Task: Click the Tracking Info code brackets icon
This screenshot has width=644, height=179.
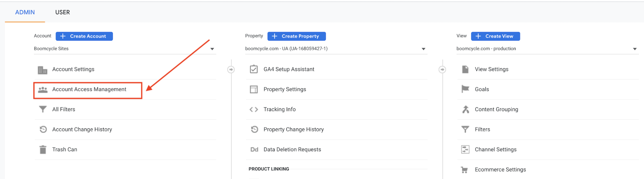Action: pos(254,109)
